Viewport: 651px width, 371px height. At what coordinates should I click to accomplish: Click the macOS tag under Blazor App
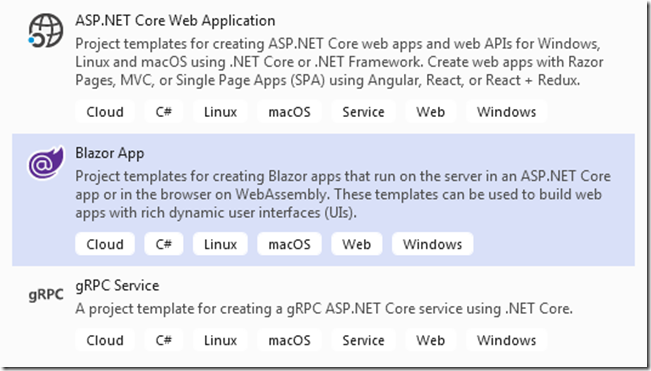(289, 244)
